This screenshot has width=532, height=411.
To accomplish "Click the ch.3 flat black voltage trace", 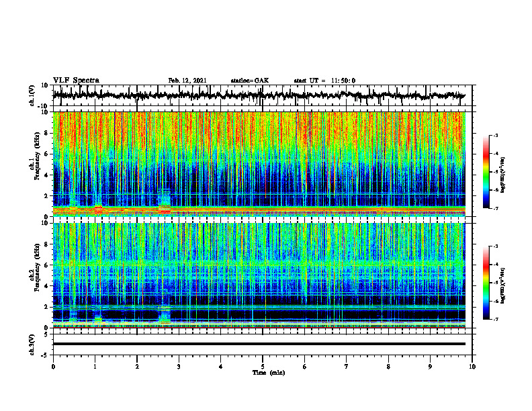I will (259, 344).
